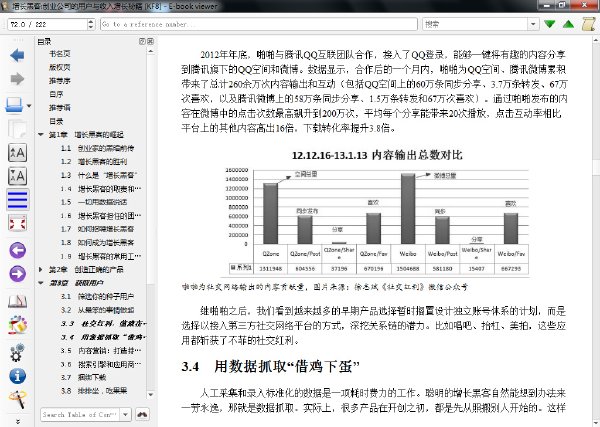600x427 pixels.
Task: Select TOC entry starting with 3.7
Action: (x=83, y=377)
